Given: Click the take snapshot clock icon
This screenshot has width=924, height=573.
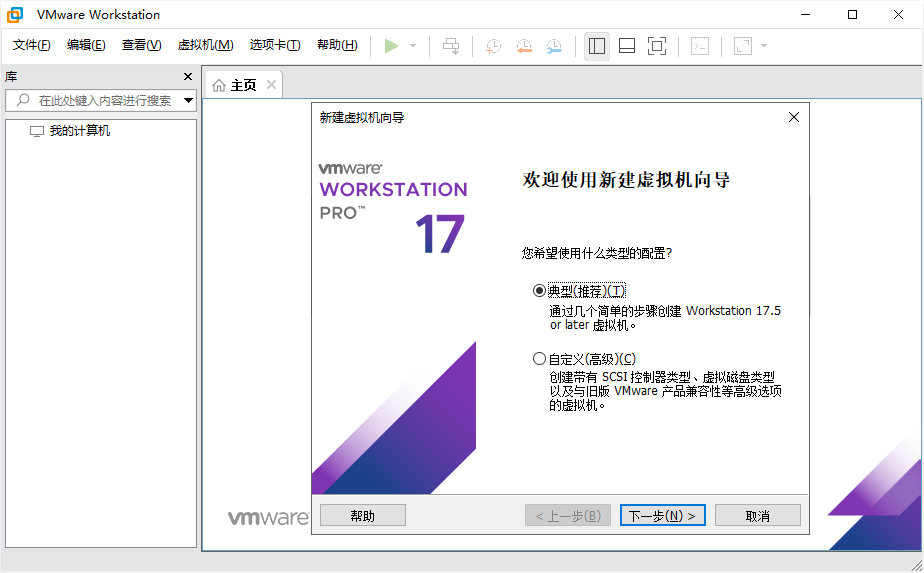Looking at the screenshot, I should [x=493, y=46].
